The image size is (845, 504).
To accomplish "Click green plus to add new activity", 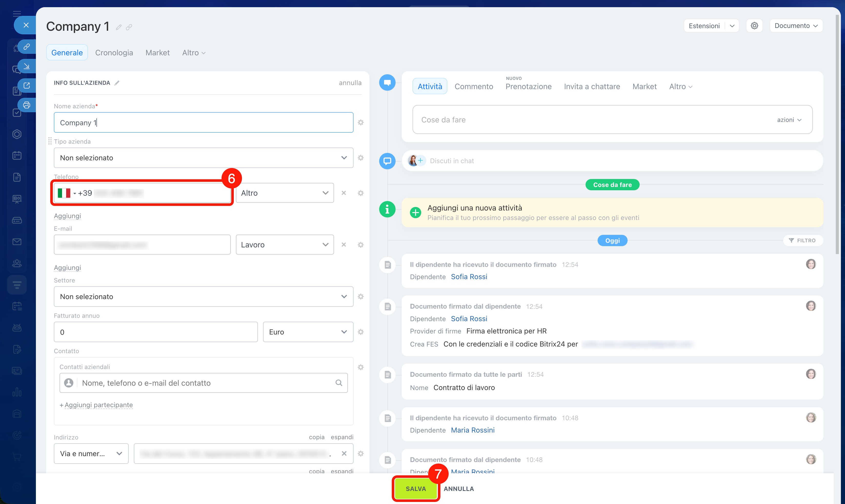I will tap(415, 212).
